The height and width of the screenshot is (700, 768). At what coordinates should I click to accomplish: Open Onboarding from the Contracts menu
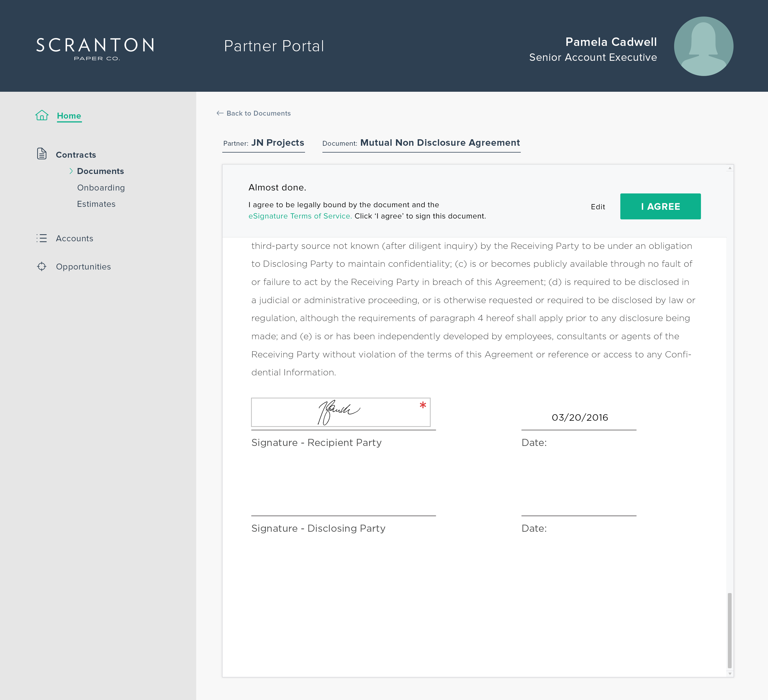(101, 188)
